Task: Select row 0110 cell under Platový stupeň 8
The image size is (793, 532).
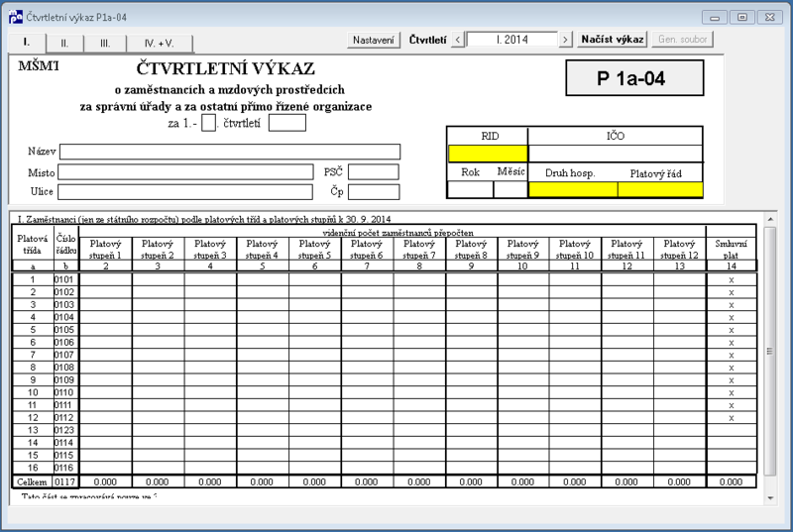Action: tap(472, 392)
